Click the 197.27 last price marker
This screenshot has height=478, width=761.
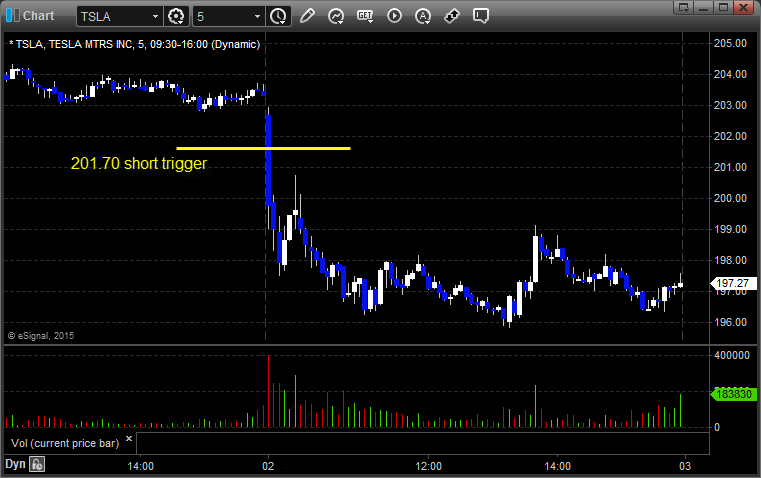tap(733, 283)
